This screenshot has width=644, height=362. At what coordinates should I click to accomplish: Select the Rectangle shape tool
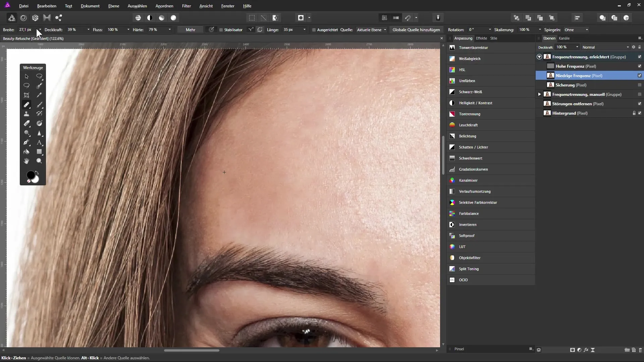(39, 152)
